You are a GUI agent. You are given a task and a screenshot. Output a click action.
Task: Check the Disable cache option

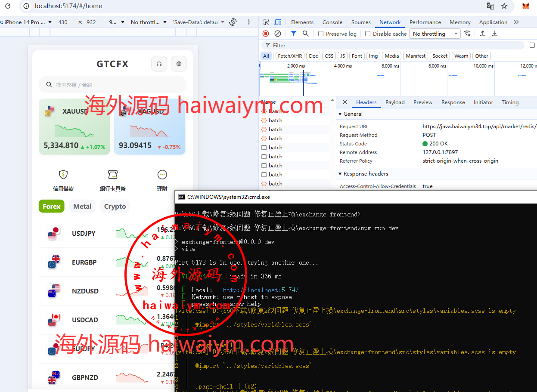(x=368, y=34)
